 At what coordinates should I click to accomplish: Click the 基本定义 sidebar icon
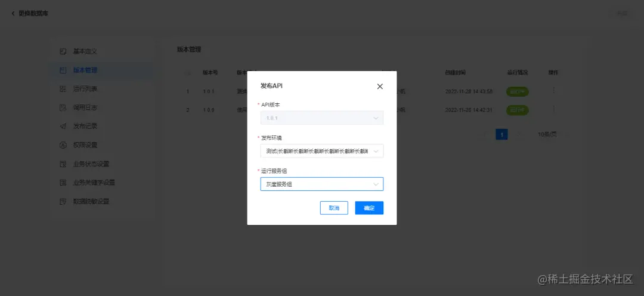[x=63, y=51]
